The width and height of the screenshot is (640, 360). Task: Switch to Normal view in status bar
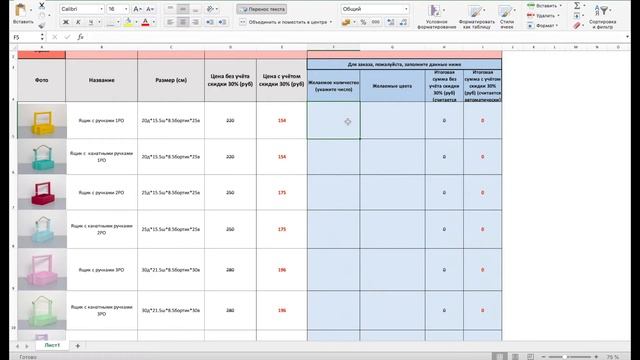tap(499, 357)
